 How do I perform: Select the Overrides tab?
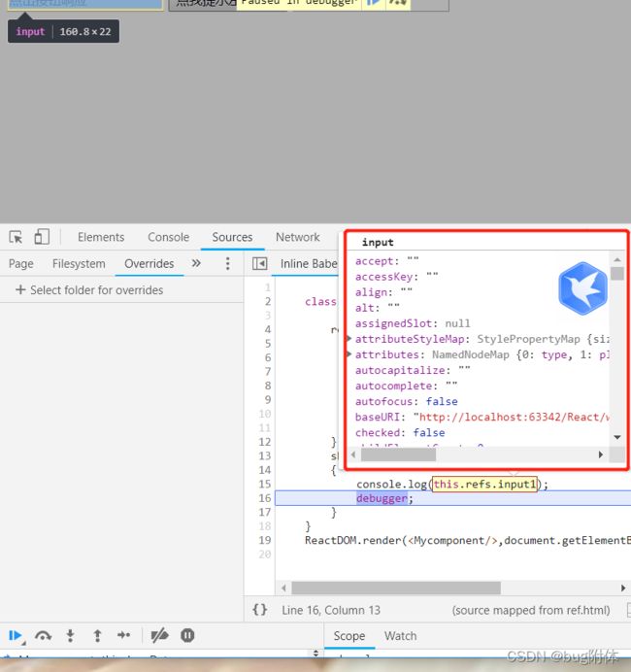point(149,263)
